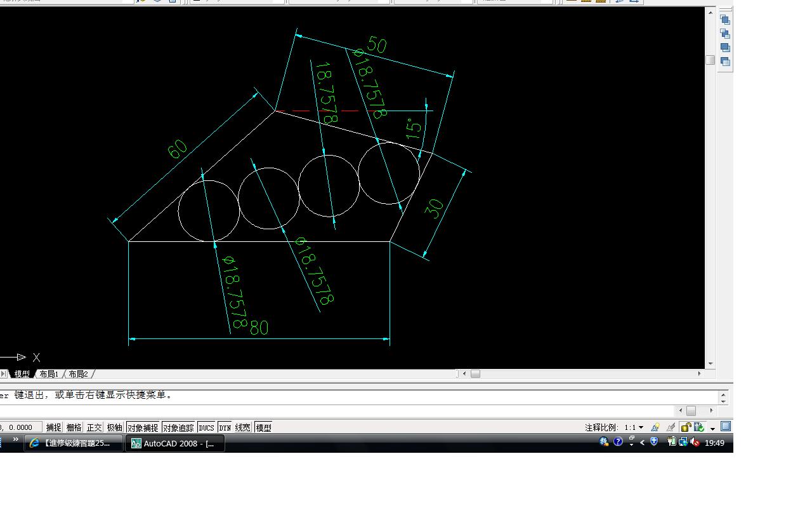The height and width of the screenshot is (508, 812).
Task: Click the Send Under Objects draw order icon
Action: pyautogui.click(x=725, y=62)
